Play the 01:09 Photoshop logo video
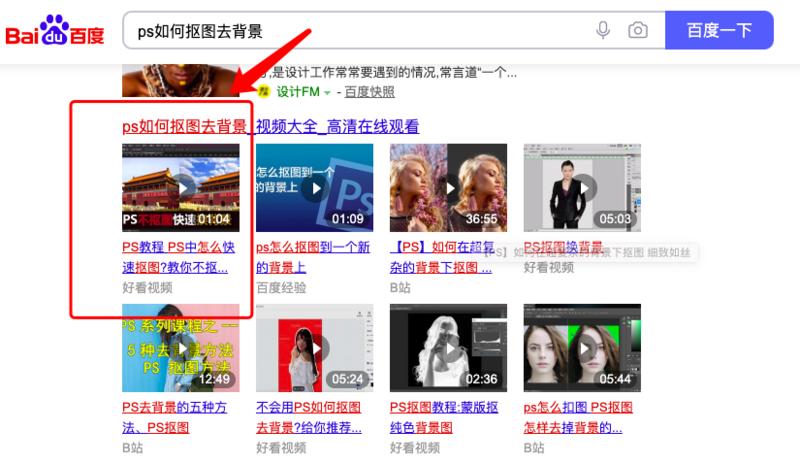The width and height of the screenshot is (800, 463). pos(315,187)
